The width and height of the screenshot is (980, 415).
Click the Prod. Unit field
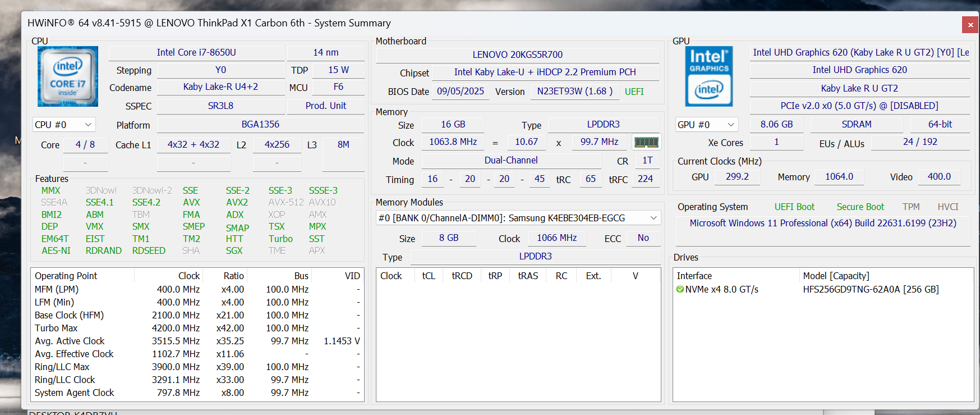(326, 106)
